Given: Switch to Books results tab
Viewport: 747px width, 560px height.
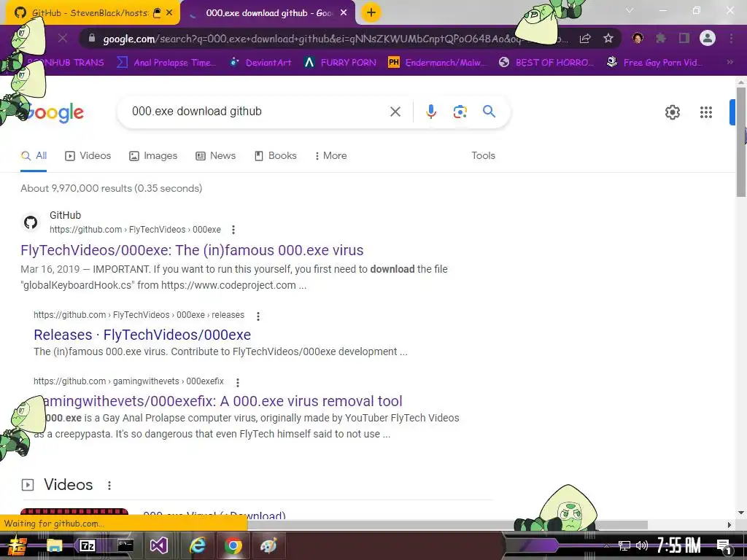Looking at the screenshot, I should click(275, 156).
